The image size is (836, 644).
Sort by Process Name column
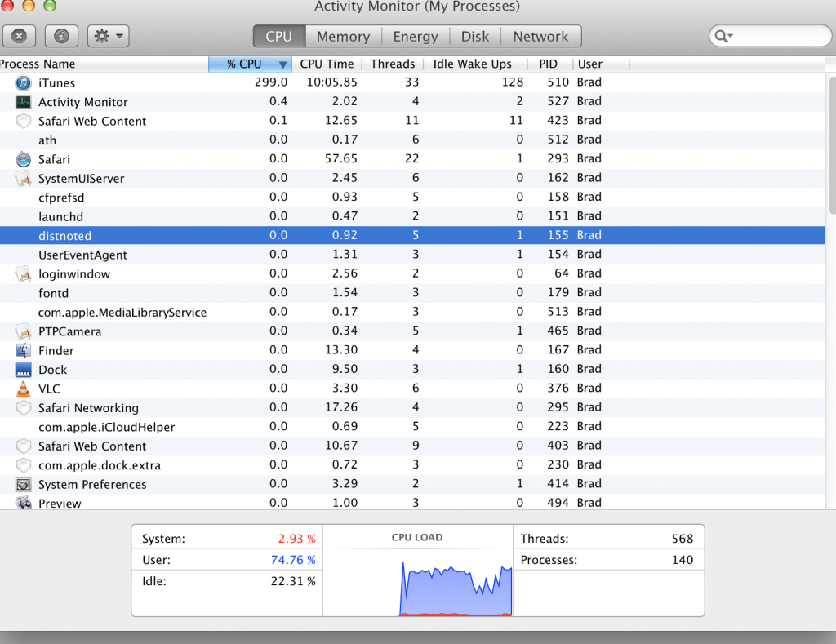tap(104, 64)
